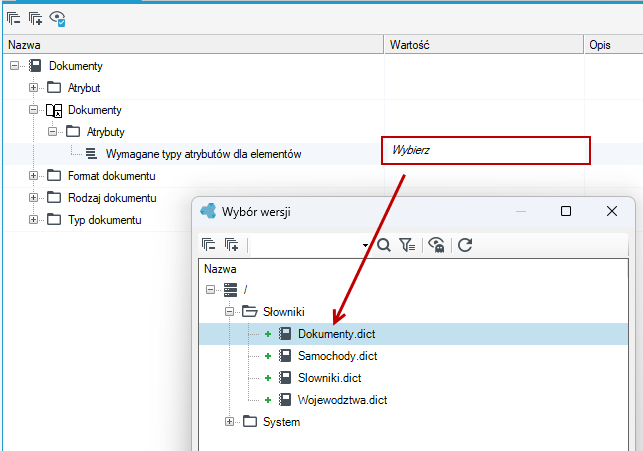Screen dimensions: 643x451
Task: Click list icon beside Wymagane typy atrybutów
Action: 91,154
